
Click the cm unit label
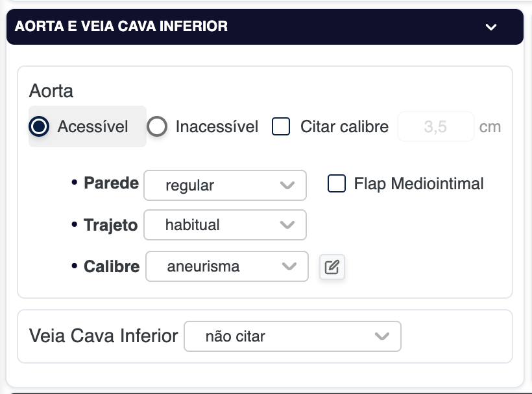pyautogui.click(x=490, y=126)
